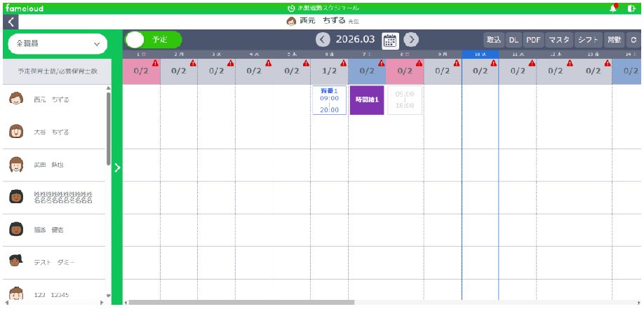
Task: Click 西元 ちずる staff avatar
Action: click(x=16, y=99)
